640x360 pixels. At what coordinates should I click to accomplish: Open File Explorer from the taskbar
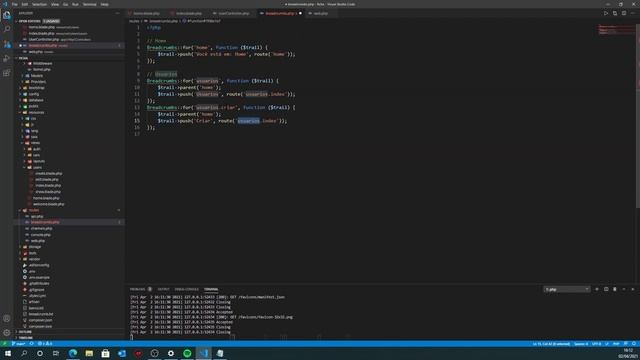coord(89,353)
